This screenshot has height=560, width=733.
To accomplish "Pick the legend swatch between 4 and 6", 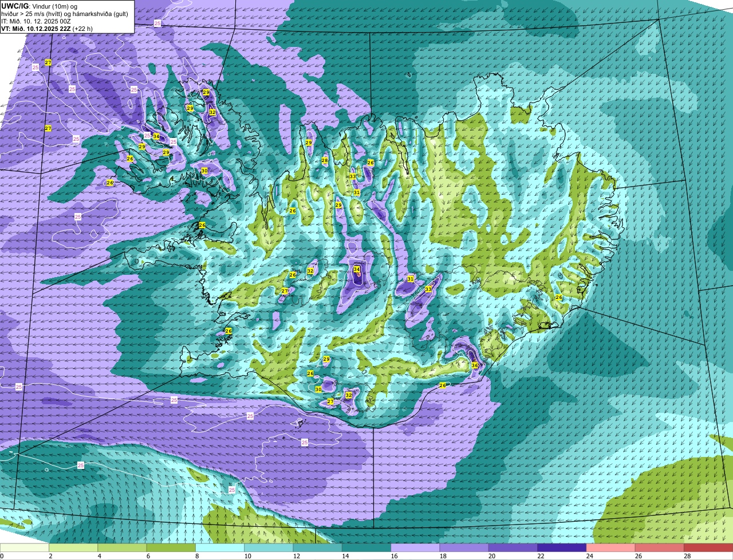I will click(x=122, y=548).
